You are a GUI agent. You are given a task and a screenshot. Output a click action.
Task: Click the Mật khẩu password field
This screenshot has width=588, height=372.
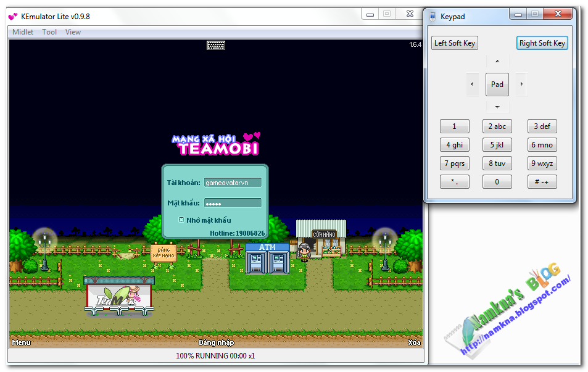click(233, 203)
